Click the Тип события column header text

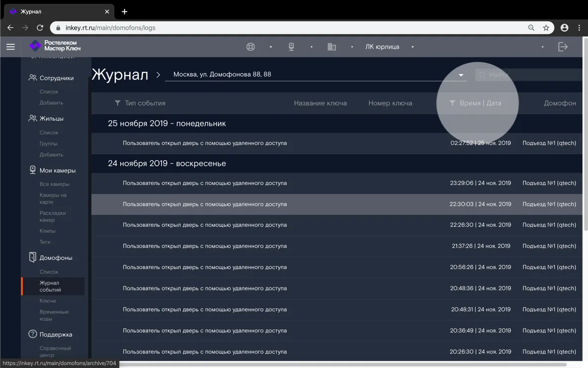click(x=145, y=103)
